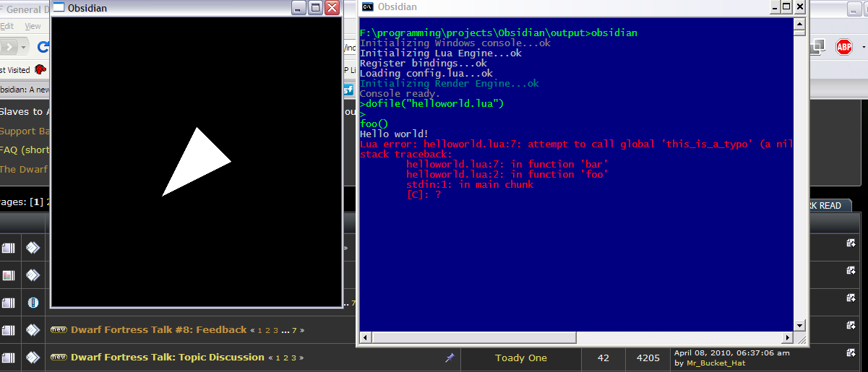
Task: Minimize the Obsidian render window
Action: tap(298, 8)
